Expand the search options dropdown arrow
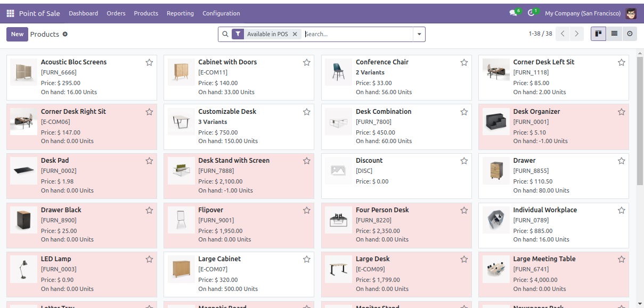 click(419, 34)
